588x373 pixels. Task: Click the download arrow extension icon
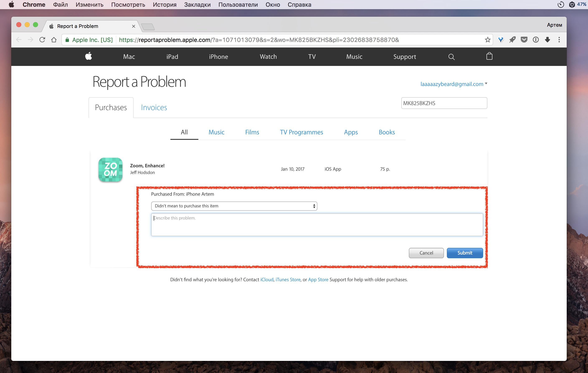[x=547, y=40]
